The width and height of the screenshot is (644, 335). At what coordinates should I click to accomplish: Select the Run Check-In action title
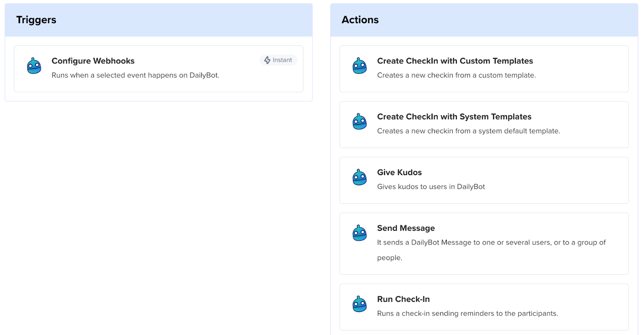pos(403,299)
